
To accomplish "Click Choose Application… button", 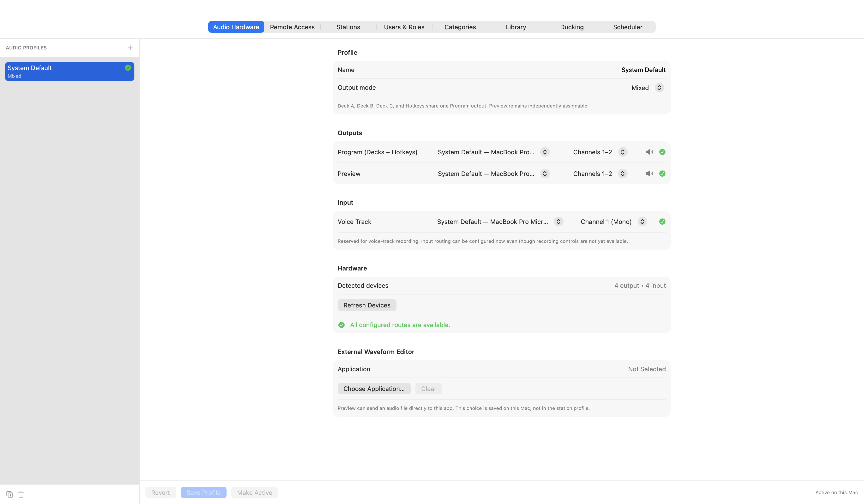I will click(x=374, y=389).
